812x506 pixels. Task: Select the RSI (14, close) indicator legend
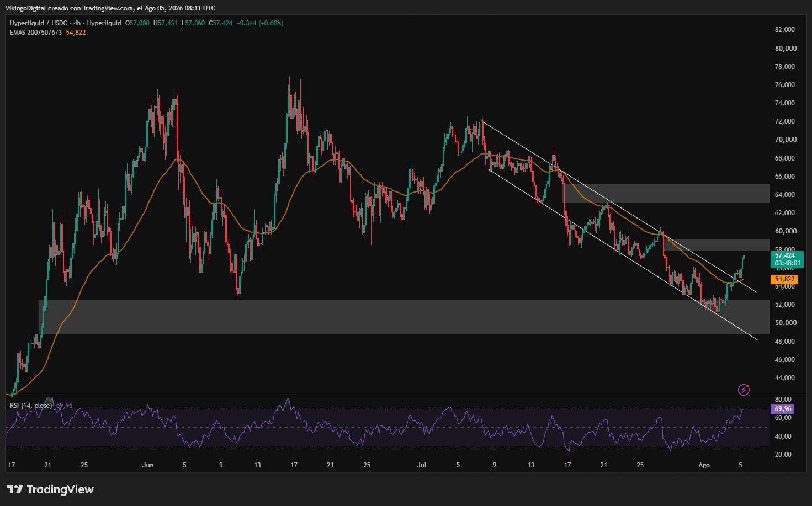31,406
